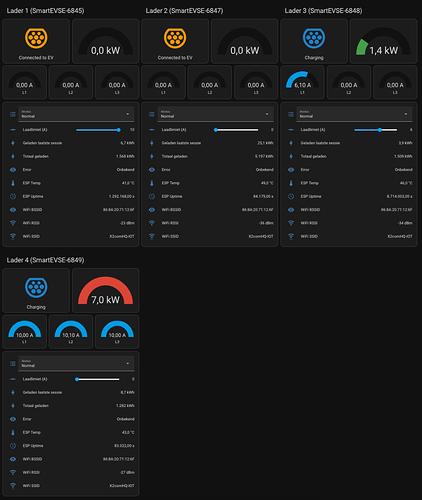Viewport: 422px width, 500px height.
Task: Open Lader 1 Modus dropdown
Action: tap(76, 114)
